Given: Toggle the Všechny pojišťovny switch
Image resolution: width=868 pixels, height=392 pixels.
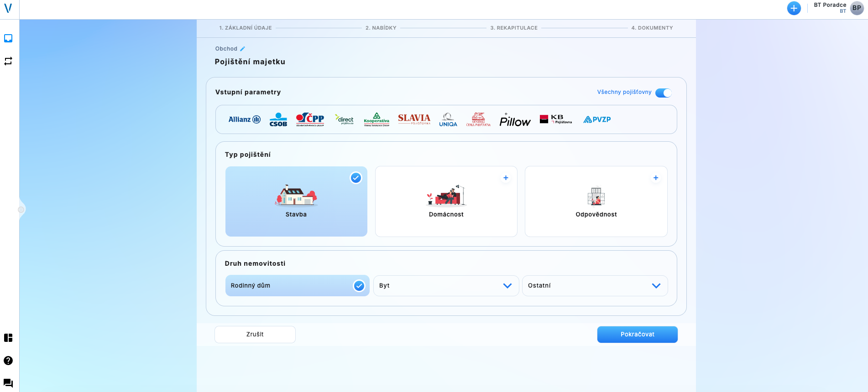Looking at the screenshot, I should coord(663,93).
